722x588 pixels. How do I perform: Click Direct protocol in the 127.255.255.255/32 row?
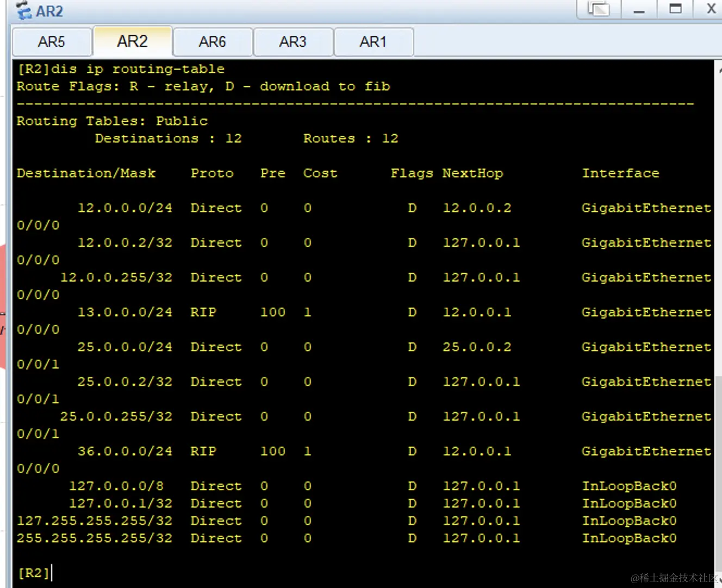tap(216, 521)
